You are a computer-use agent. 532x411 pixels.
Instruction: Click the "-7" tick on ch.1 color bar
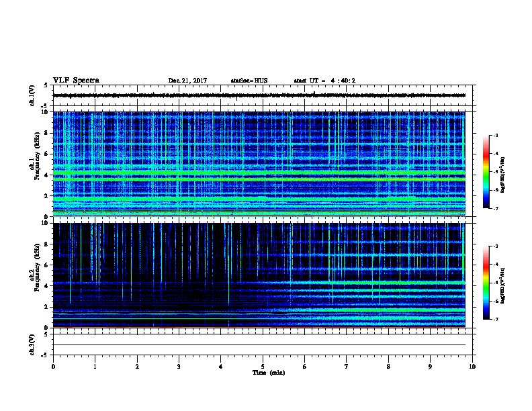[495, 208]
